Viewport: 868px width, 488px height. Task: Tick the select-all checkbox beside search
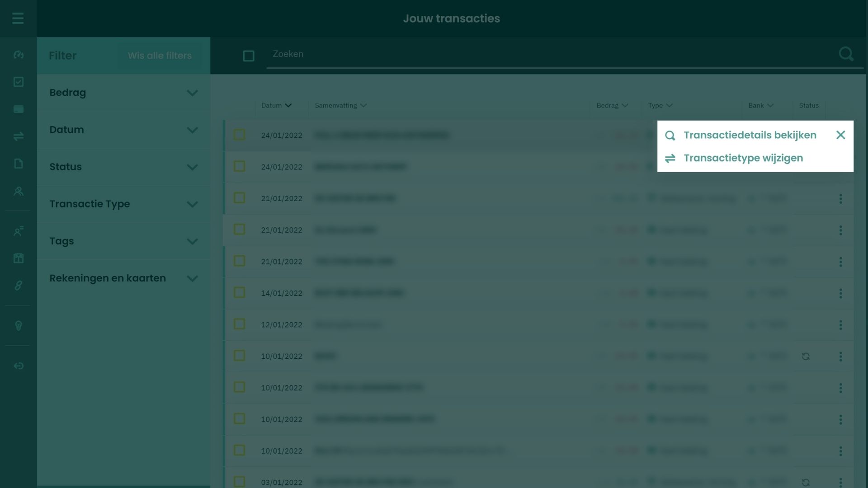pos(249,56)
